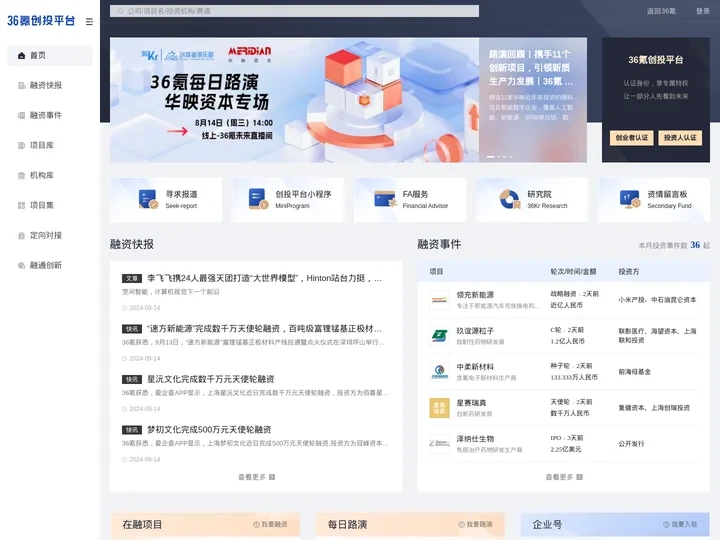The height and width of the screenshot is (540, 720).
Task: Click investor 小米产投、中石油昆仑资本
Action: [657, 300]
